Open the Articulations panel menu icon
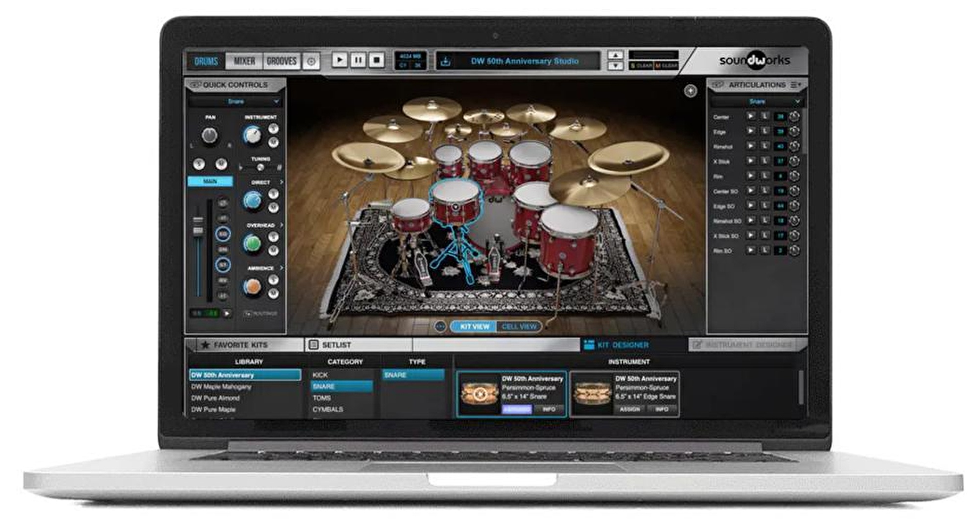 (795, 85)
